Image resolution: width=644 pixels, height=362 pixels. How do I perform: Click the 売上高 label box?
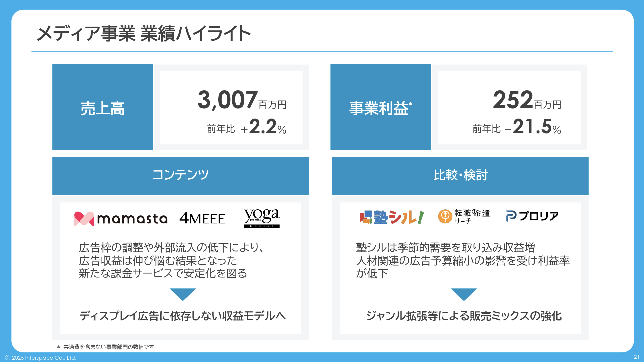click(x=102, y=107)
